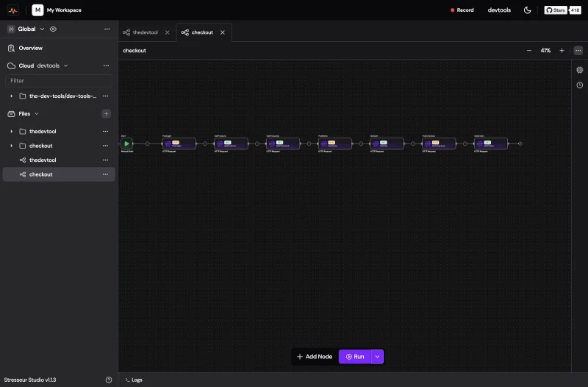Open the Run options dropdown arrow
Image resolution: width=588 pixels, height=387 pixels.
[377, 357]
